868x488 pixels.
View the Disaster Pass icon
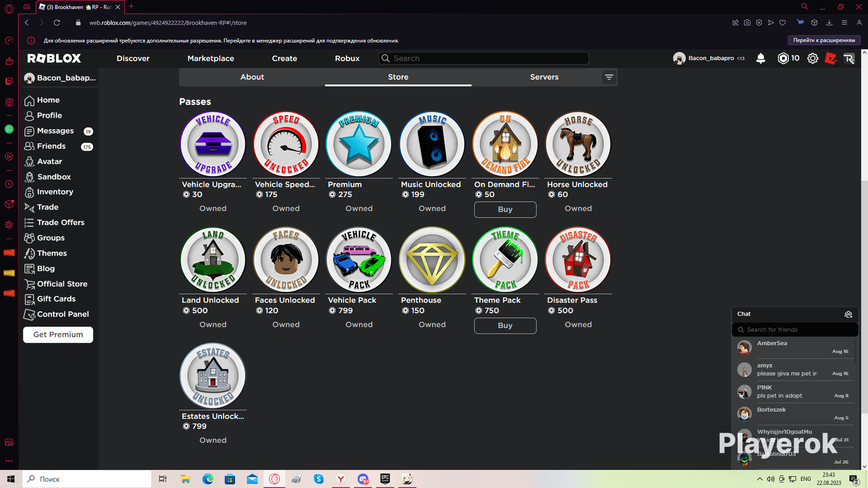578,260
